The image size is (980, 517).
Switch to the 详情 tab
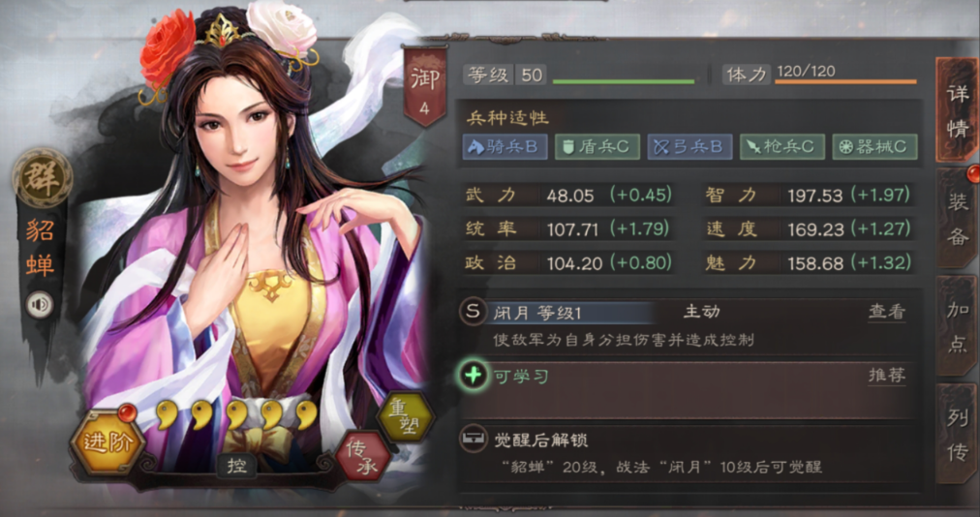click(x=957, y=110)
